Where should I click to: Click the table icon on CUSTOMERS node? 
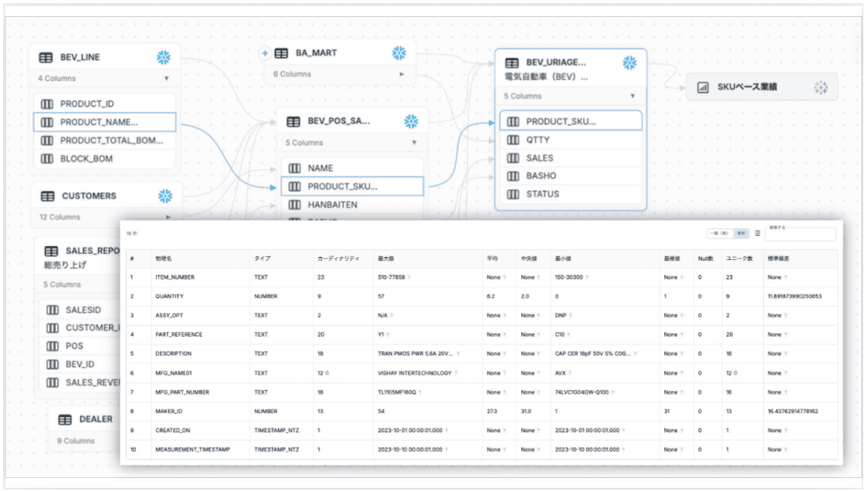coord(46,196)
